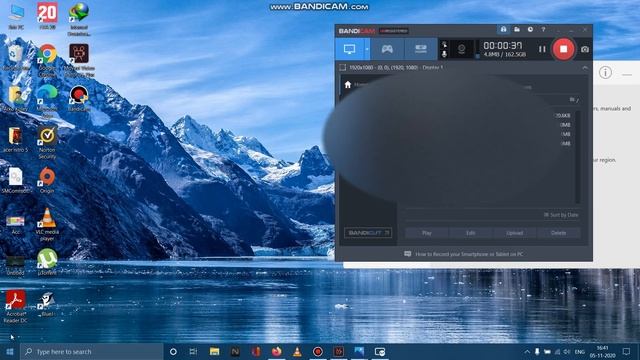The height and width of the screenshot is (360, 640).
Task: Open the scheduled recording clock icon
Action: (x=530, y=29)
